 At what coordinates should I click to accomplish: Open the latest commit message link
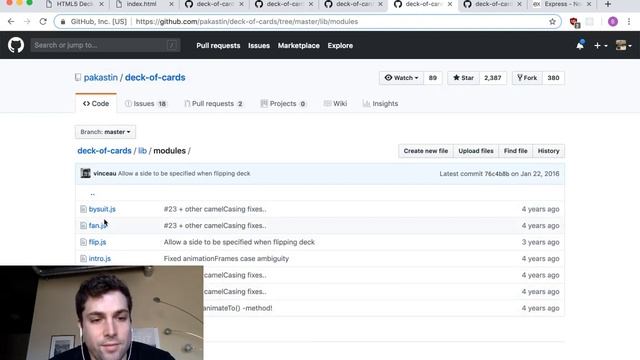184,173
